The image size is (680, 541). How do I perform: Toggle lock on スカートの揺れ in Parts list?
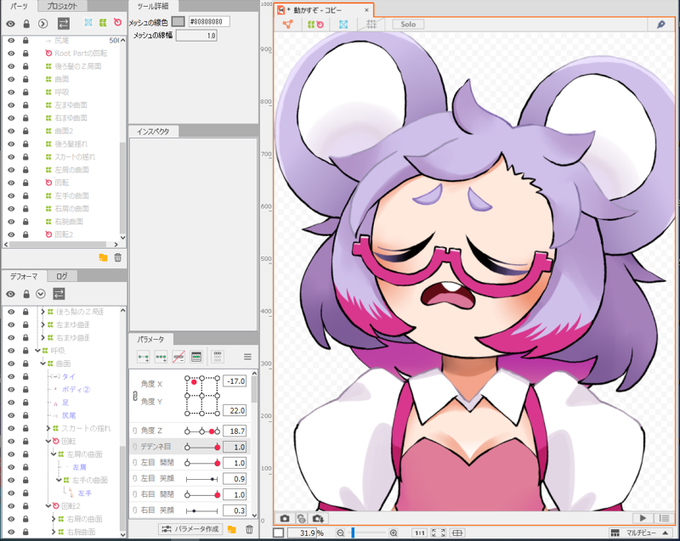point(26,157)
